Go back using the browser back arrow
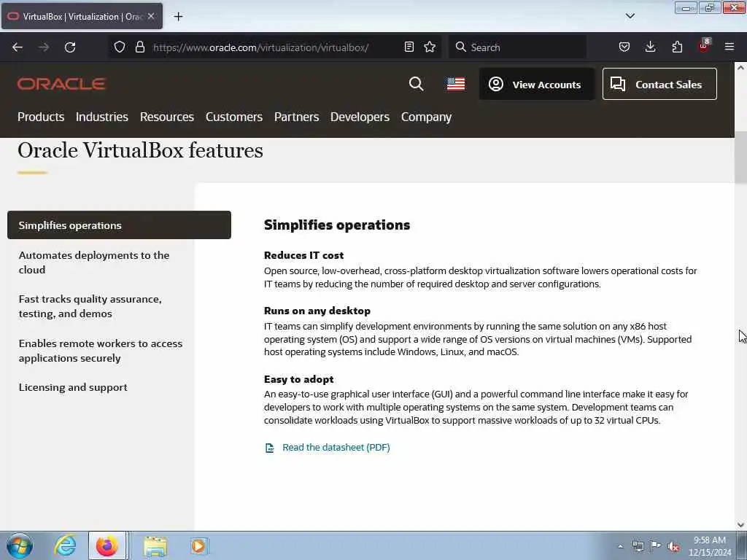 click(18, 47)
